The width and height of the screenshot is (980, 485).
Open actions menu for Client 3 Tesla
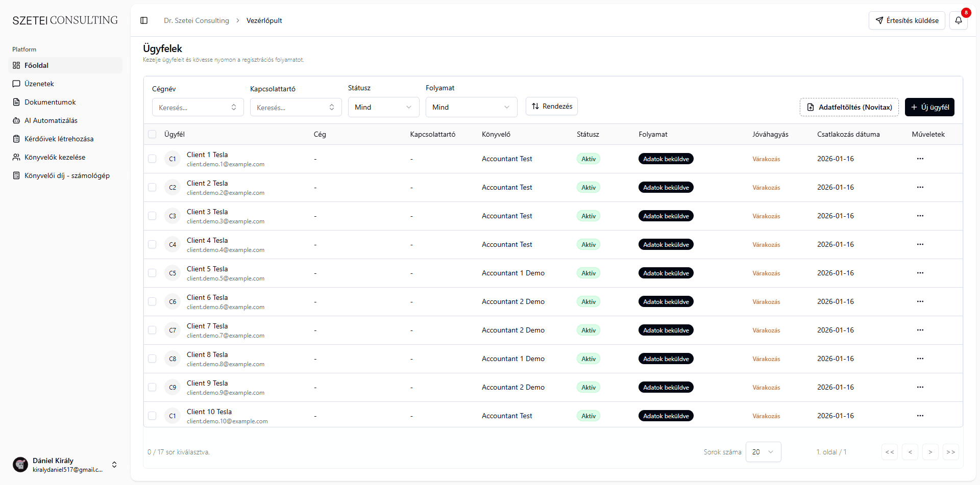point(920,216)
